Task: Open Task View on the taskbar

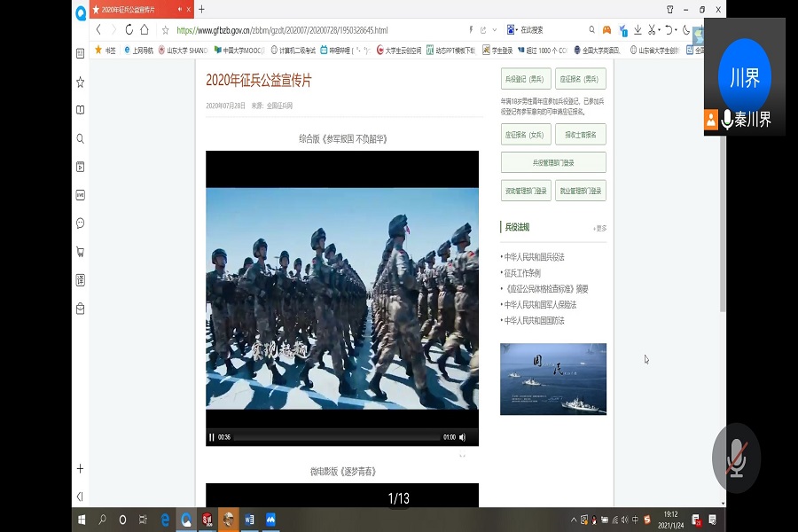Action: [x=143, y=520]
